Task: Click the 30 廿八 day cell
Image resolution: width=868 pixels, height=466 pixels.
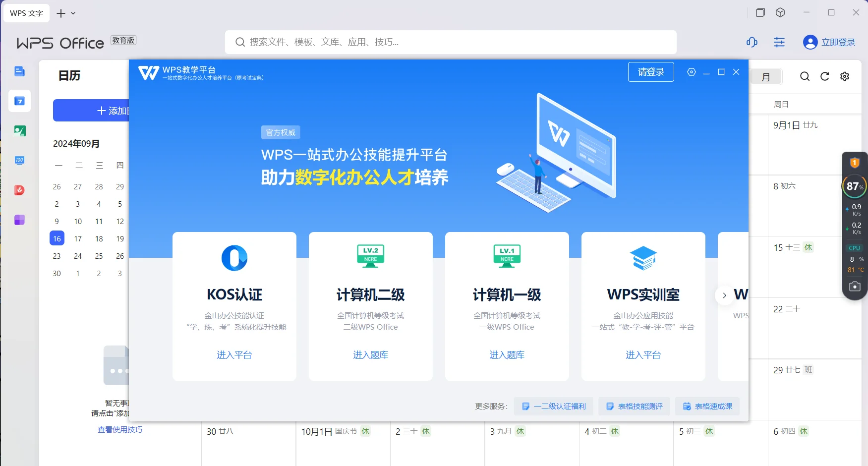Action: (x=249, y=443)
